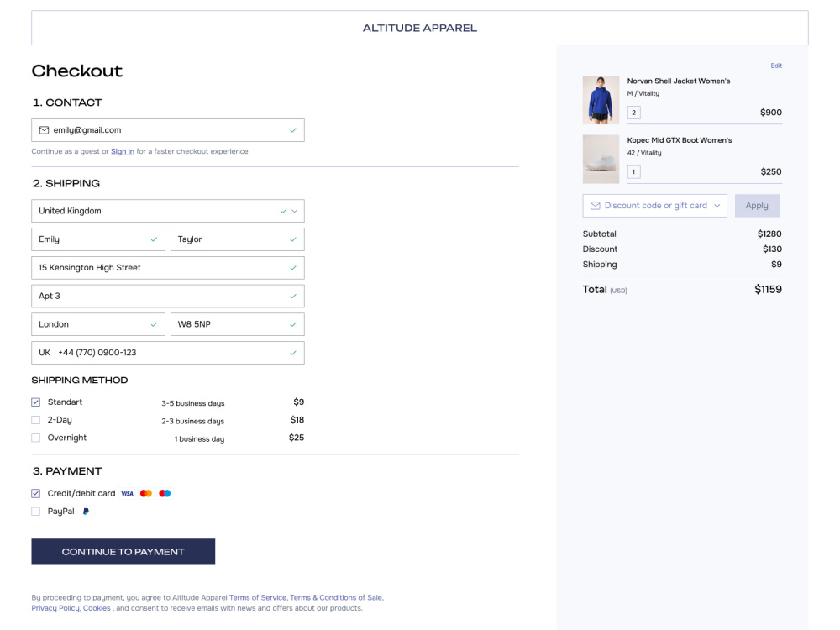The height and width of the screenshot is (630, 840).
Task: Click the 15 Kensington High Street address field
Action: [168, 268]
